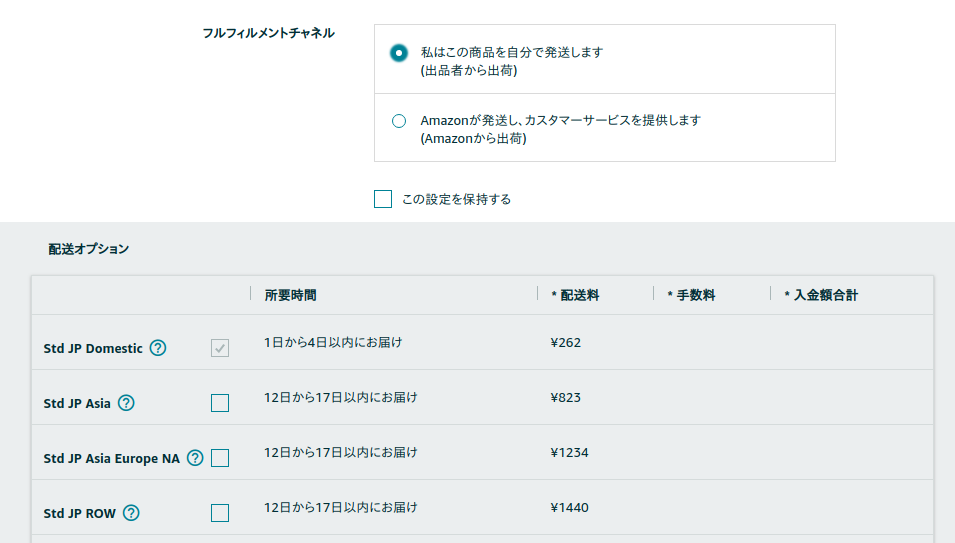The height and width of the screenshot is (543, 955).
Task: Click the greyed Std JP Domestic checkbox
Action: 220,348
